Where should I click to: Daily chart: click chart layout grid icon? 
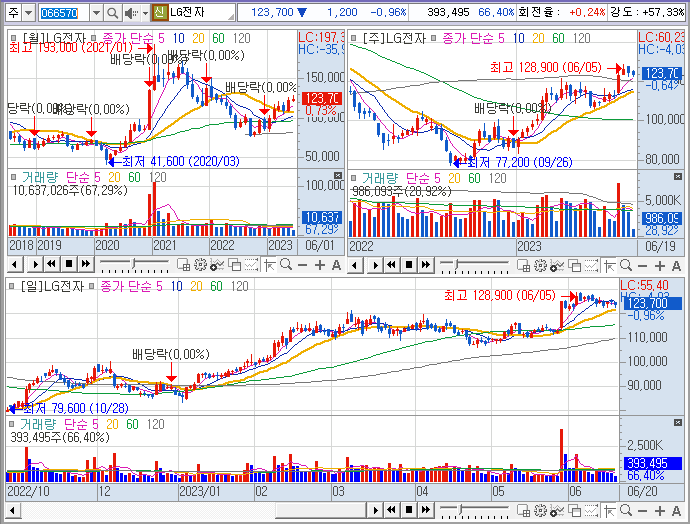523,511
